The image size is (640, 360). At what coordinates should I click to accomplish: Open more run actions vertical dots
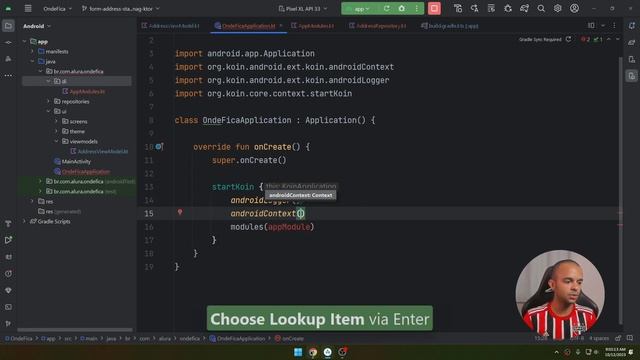(x=416, y=8)
